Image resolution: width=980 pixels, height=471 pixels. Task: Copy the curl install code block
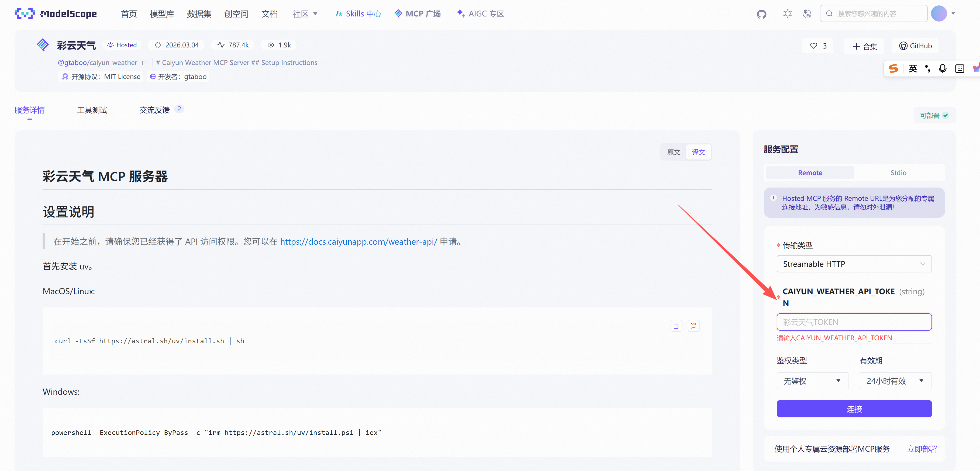676,326
